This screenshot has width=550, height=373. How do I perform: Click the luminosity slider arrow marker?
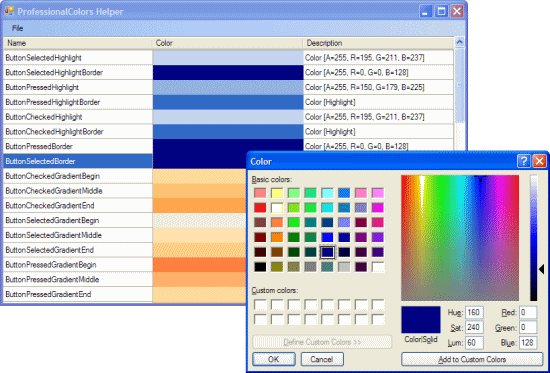click(541, 269)
